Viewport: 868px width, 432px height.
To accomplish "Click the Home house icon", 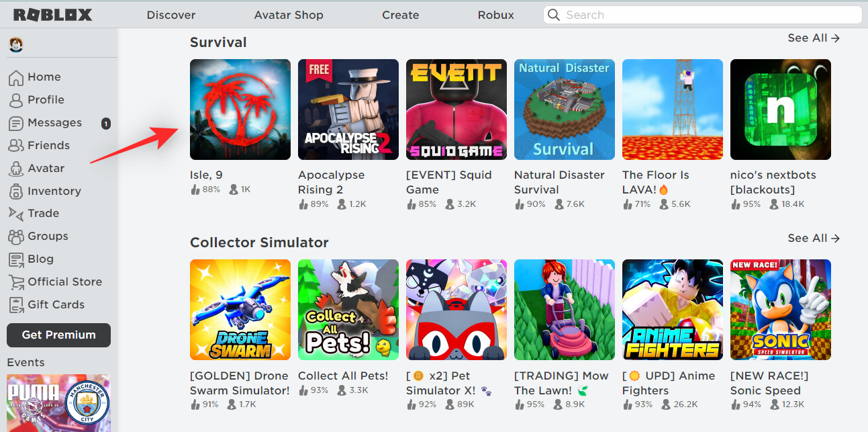I will [16, 77].
